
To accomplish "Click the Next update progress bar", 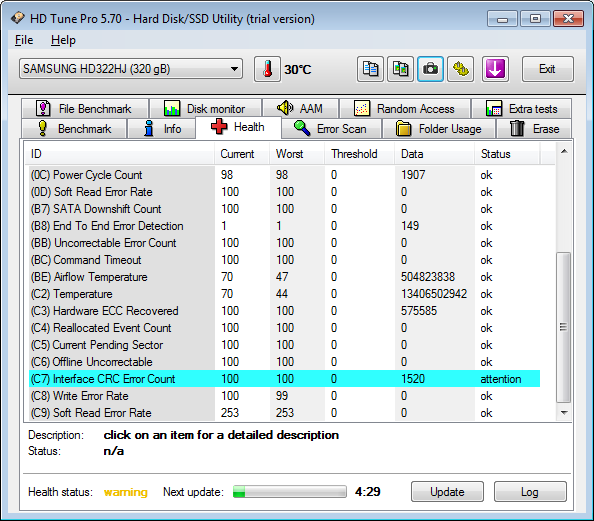I will (290, 492).
